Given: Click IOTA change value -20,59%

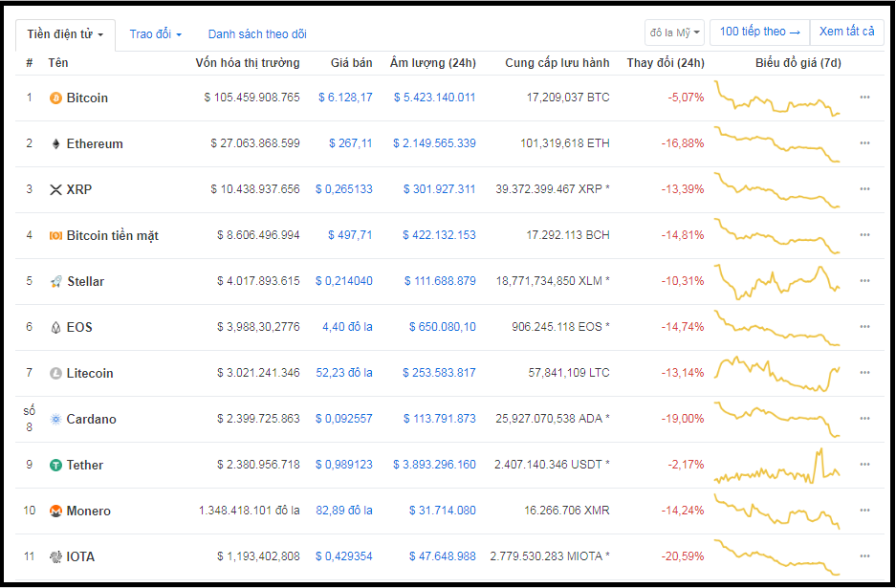Looking at the screenshot, I should coord(683,556).
